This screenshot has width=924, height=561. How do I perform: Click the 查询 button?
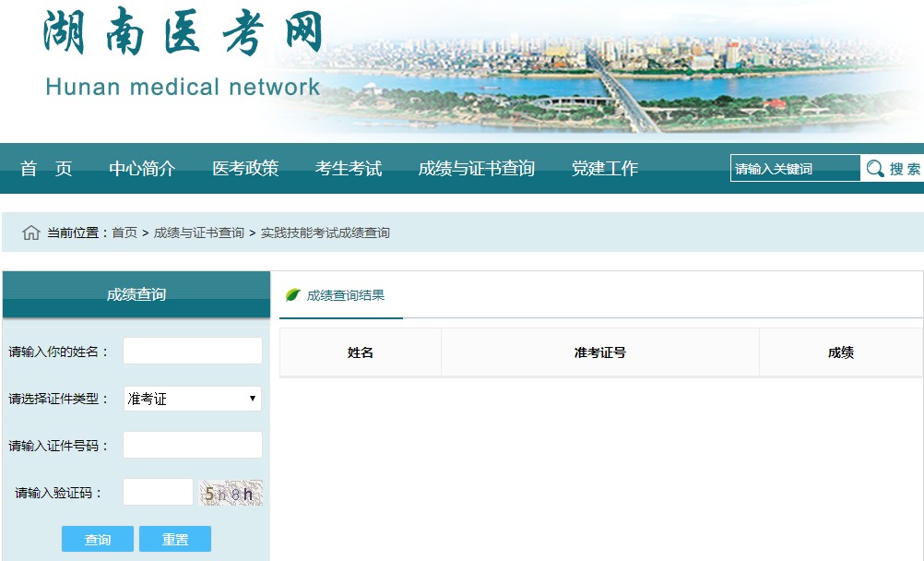pos(97,539)
